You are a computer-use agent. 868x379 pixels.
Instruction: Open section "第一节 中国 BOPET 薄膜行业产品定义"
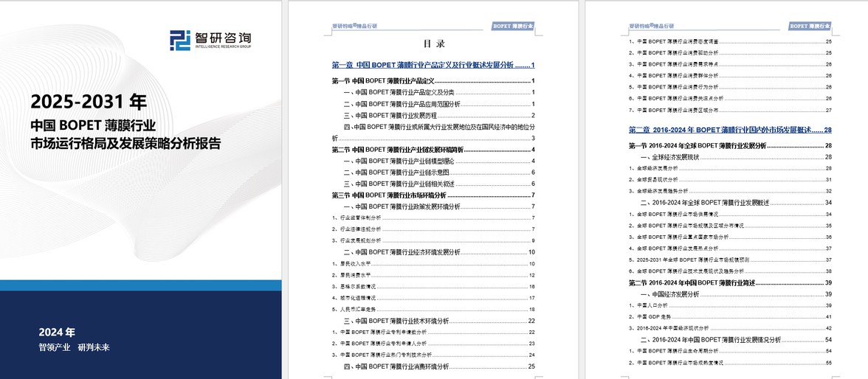tap(433, 81)
